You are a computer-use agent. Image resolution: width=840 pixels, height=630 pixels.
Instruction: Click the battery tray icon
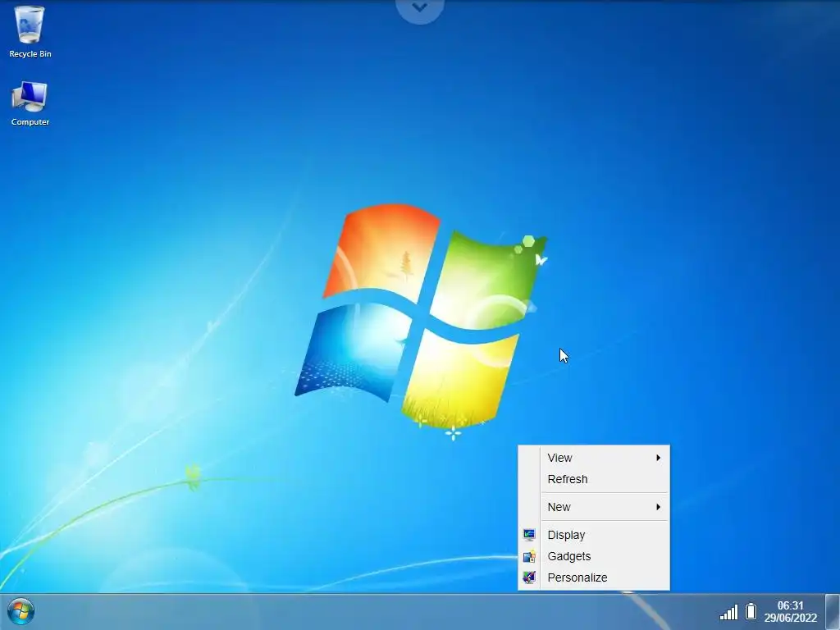coord(751,611)
